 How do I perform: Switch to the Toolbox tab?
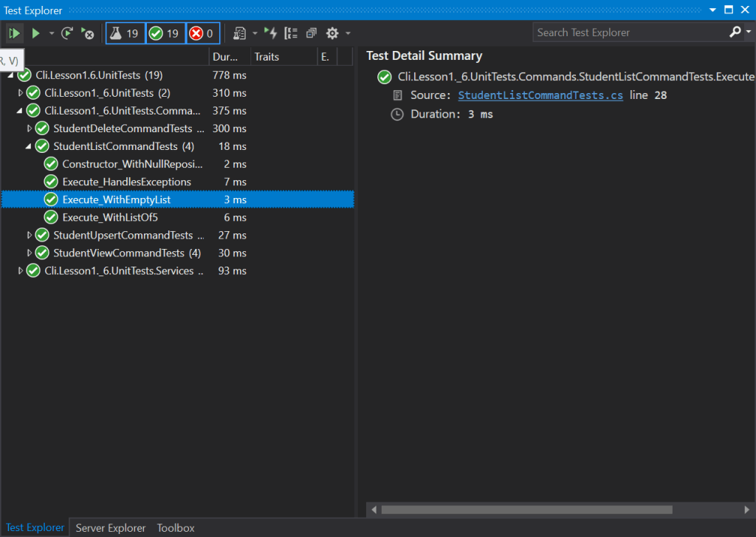pos(176,528)
